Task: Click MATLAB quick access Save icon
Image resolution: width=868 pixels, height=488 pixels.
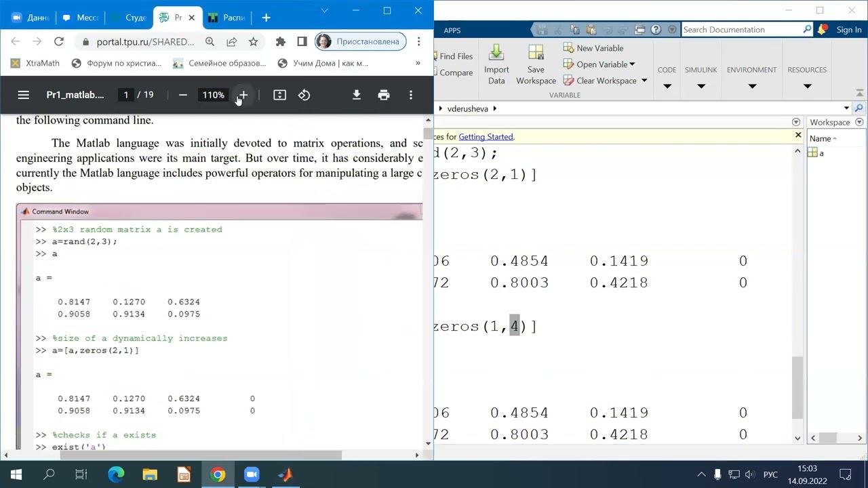Action: pos(542,30)
